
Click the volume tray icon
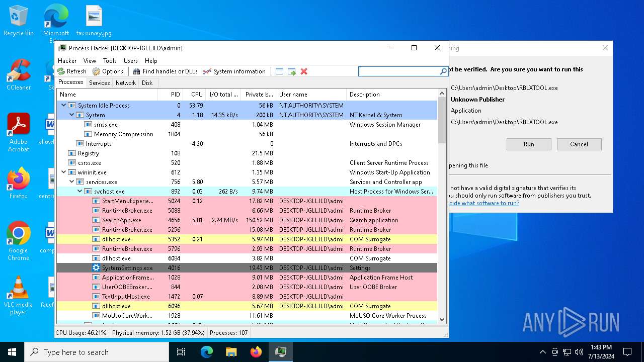click(x=579, y=352)
